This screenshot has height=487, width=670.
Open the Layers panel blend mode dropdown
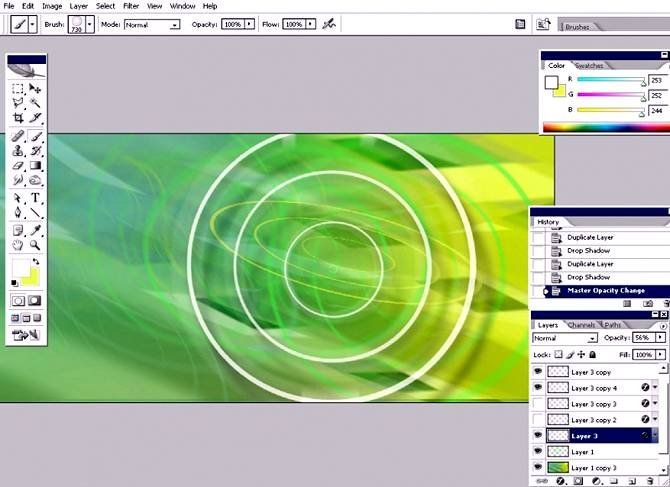tap(565, 338)
